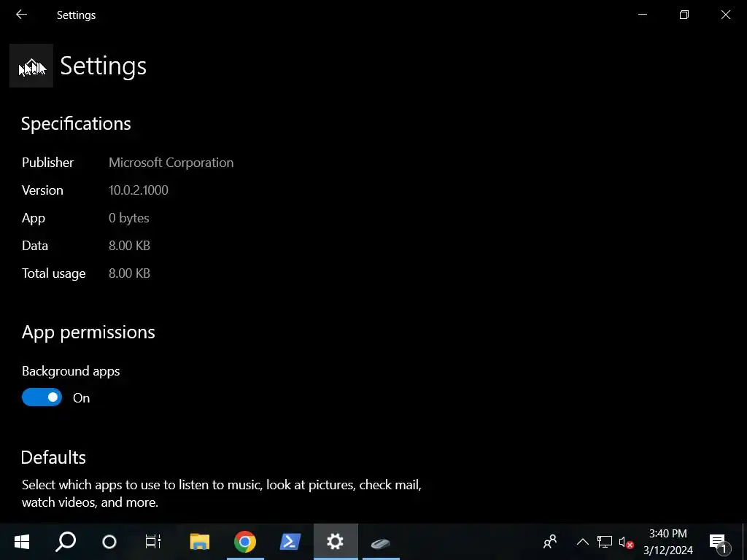Open the mouse app taskbar icon
This screenshot has height=560, width=747.
click(381, 542)
